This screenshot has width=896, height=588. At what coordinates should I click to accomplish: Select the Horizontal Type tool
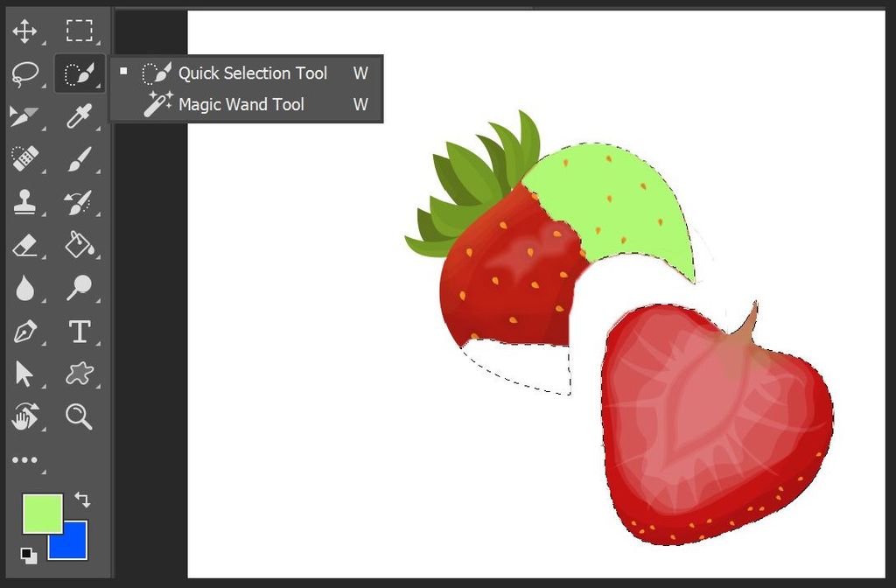click(79, 332)
